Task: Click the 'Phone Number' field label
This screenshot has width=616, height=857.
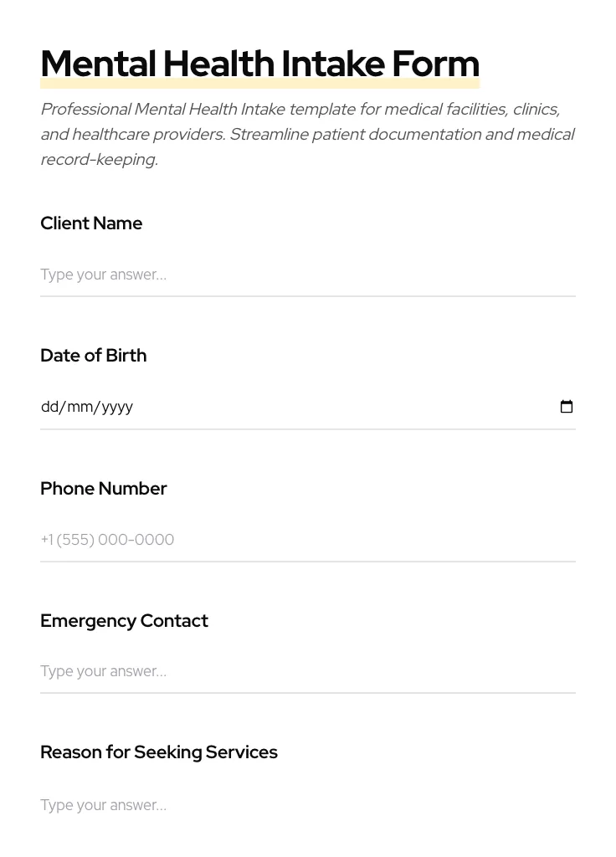Action: pos(104,489)
